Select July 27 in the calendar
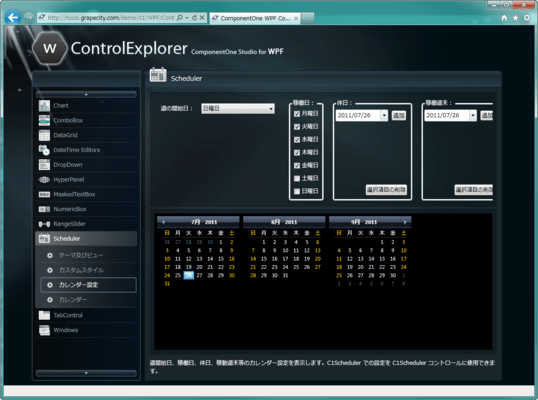Screen dimensions: 538x400 click(199, 275)
